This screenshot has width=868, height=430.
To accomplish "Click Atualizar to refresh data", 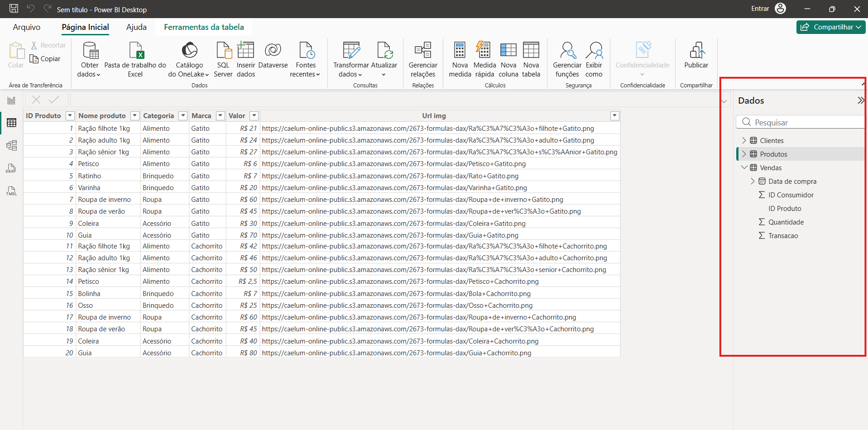I will [384, 60].
